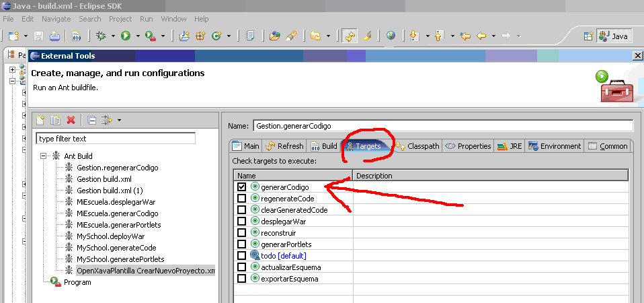
Task: Open the Window menu
Action: click(x=173, y=19)
